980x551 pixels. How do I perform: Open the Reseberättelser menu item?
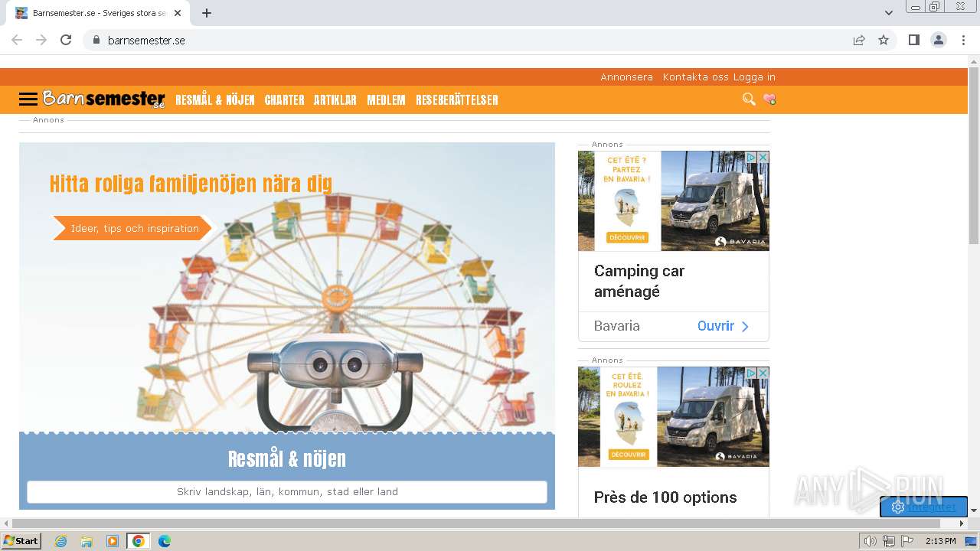pyautogui.click(x=457, y=100)
